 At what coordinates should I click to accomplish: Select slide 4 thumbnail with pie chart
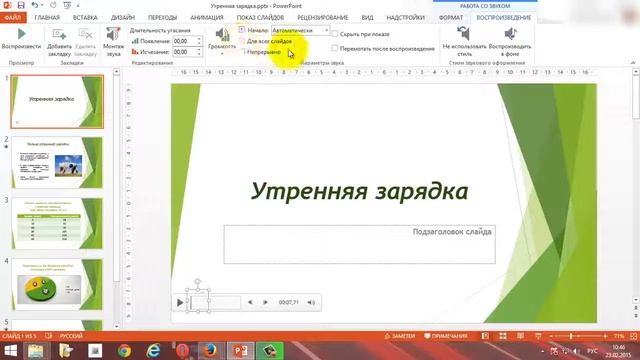tap(57, 284)
